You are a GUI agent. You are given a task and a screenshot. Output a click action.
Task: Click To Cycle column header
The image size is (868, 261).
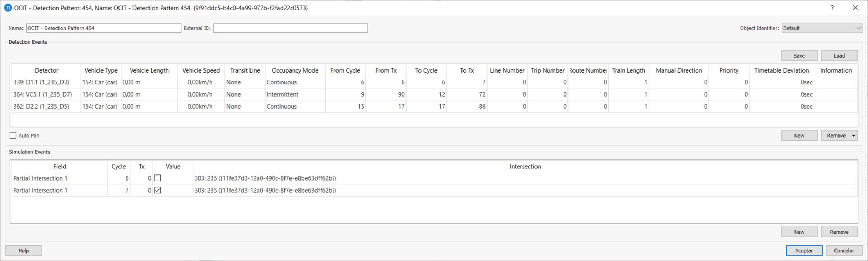click(426, 70)
